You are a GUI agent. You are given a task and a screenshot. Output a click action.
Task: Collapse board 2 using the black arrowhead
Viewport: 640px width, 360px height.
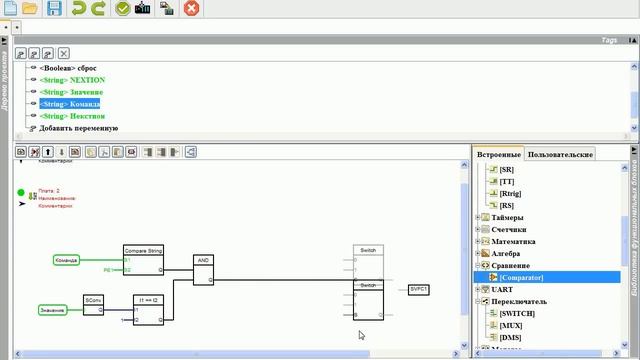click(x=22, y=203)
